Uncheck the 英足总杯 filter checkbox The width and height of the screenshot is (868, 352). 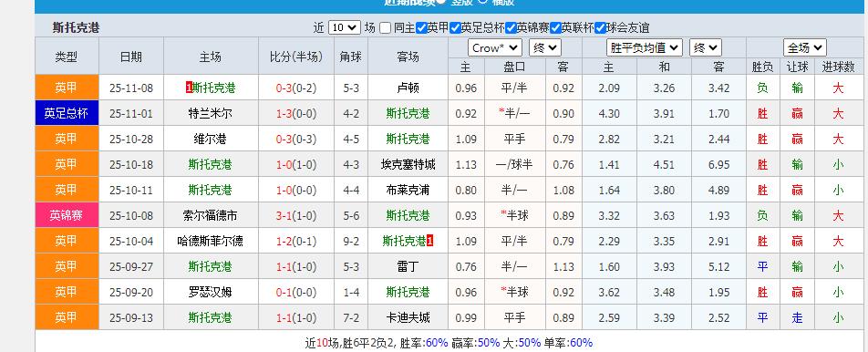pos(455,27)
